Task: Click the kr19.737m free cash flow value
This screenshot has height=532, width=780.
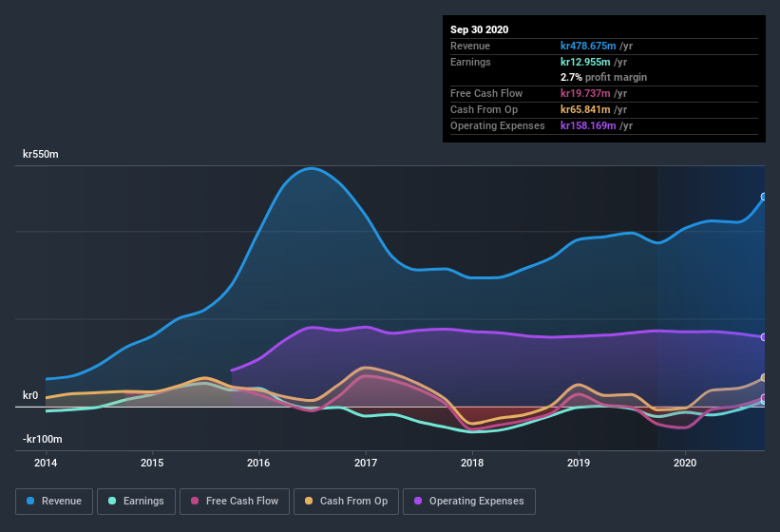Action: (585, 93)
